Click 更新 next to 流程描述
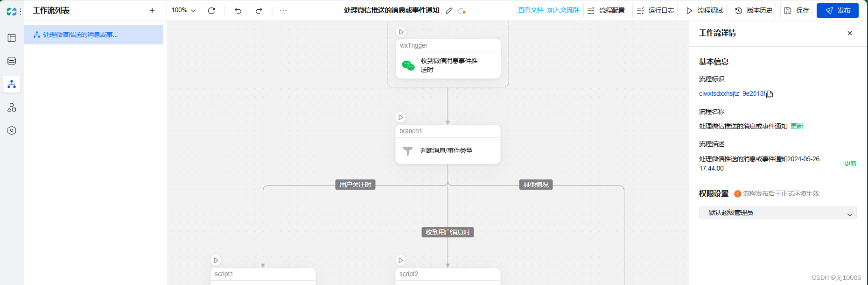Image resolution: width=868 pixels, height=285 pixels. pos(850,164)
